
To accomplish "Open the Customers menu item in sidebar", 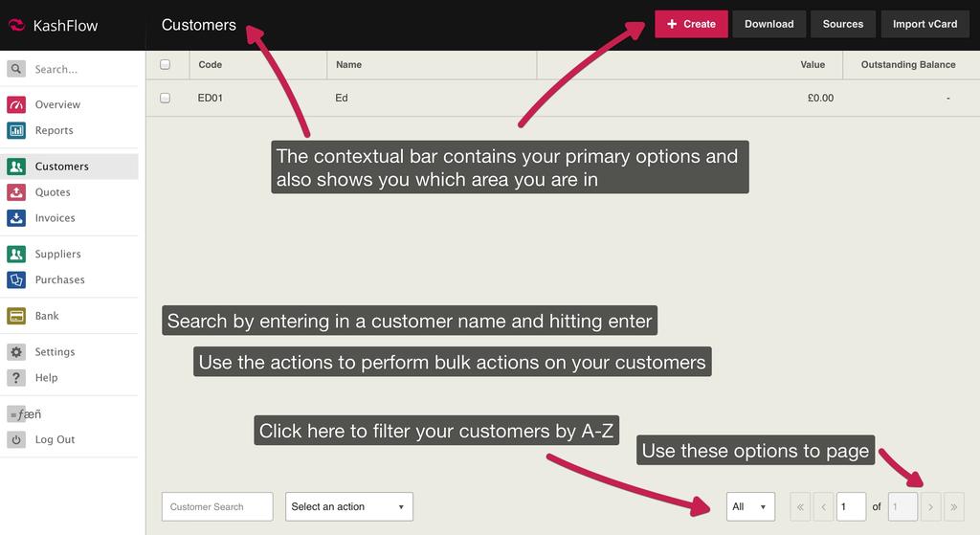I will coord(61,167).
